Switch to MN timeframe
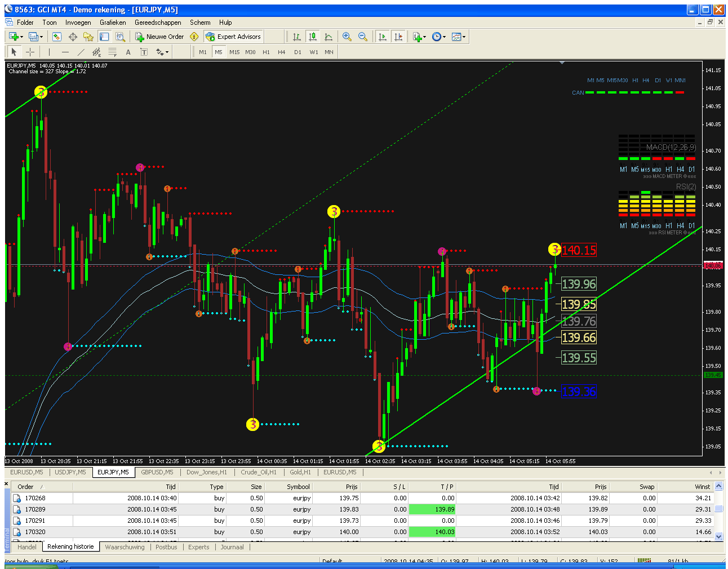The image size is (728, 569). point(329,52)
